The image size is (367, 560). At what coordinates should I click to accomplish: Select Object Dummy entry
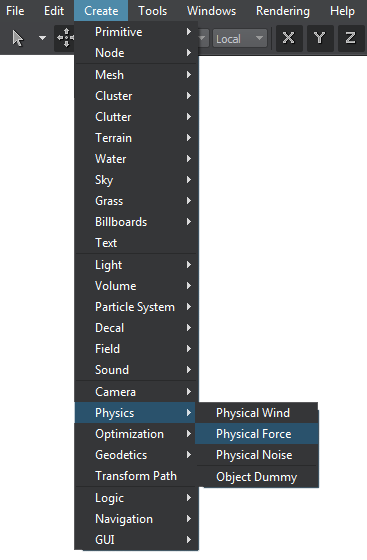click(256, 477)
